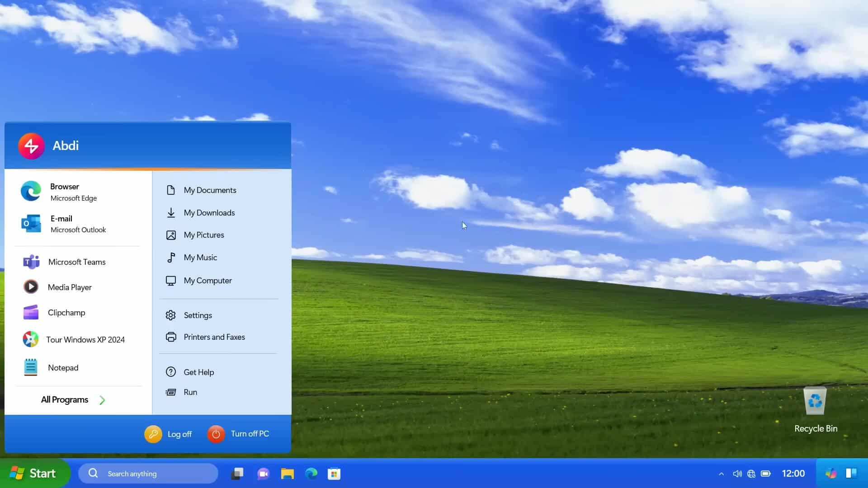Open File Explorer from the taskbar
The image size is (868, 488).
(287, 473)
